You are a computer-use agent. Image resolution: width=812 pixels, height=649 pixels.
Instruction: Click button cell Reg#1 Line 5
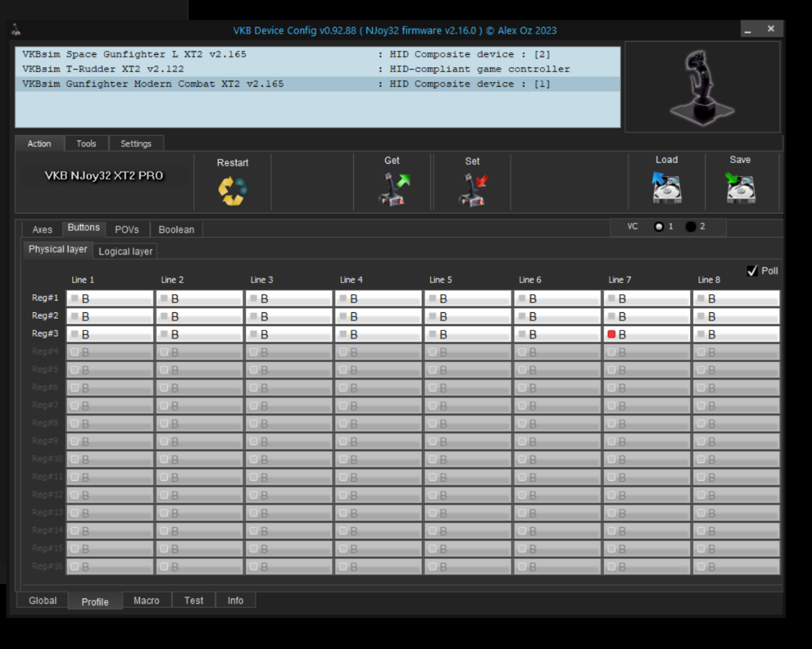point(467,299)
